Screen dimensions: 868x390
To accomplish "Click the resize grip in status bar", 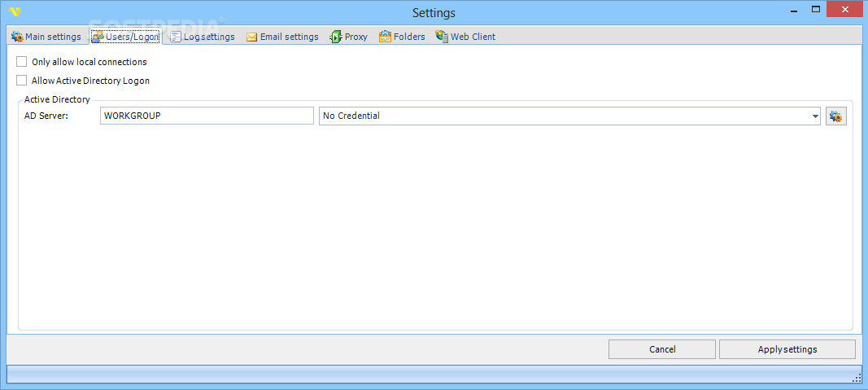I will click(856, 377).
